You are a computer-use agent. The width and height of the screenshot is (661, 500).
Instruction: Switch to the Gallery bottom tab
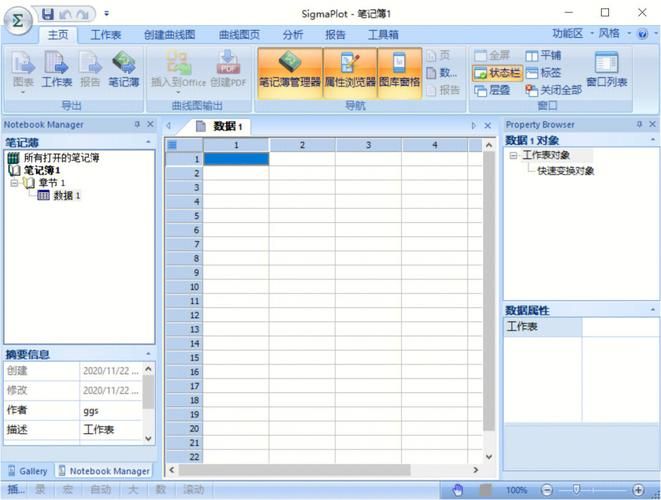point(28,471)
